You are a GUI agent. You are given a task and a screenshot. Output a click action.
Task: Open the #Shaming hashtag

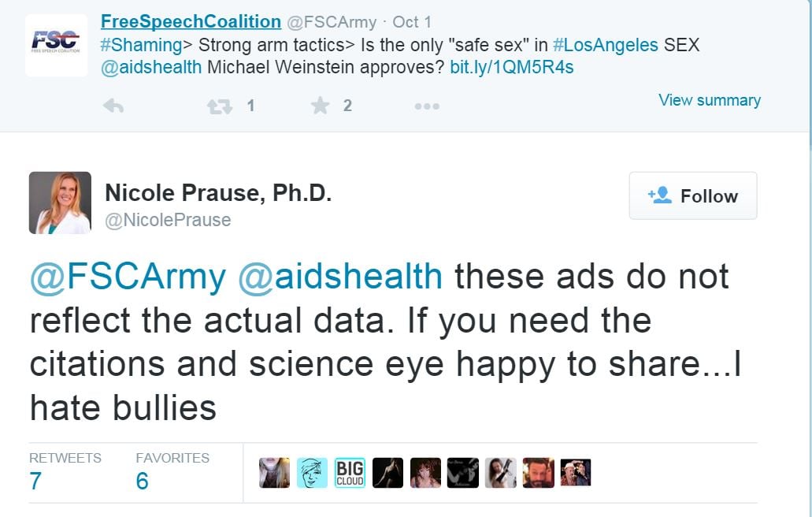point(132,45)
